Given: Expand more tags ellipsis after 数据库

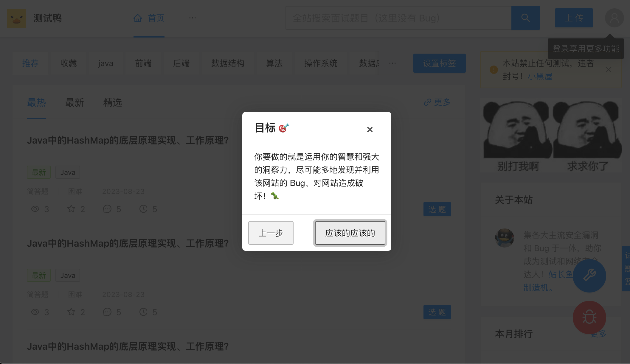Looking at the screenshot, I should pyautogui.click(x=392, y=63).
